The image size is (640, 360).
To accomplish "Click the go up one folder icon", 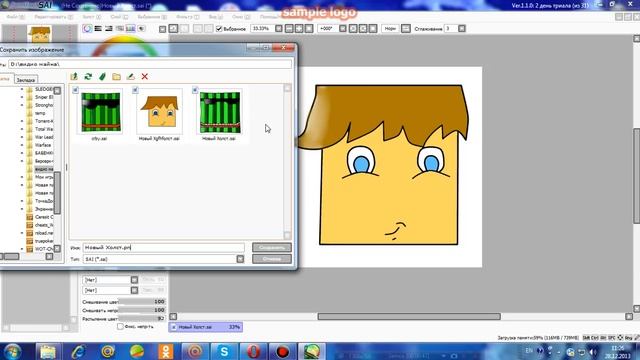I will (x=74, y=76).
